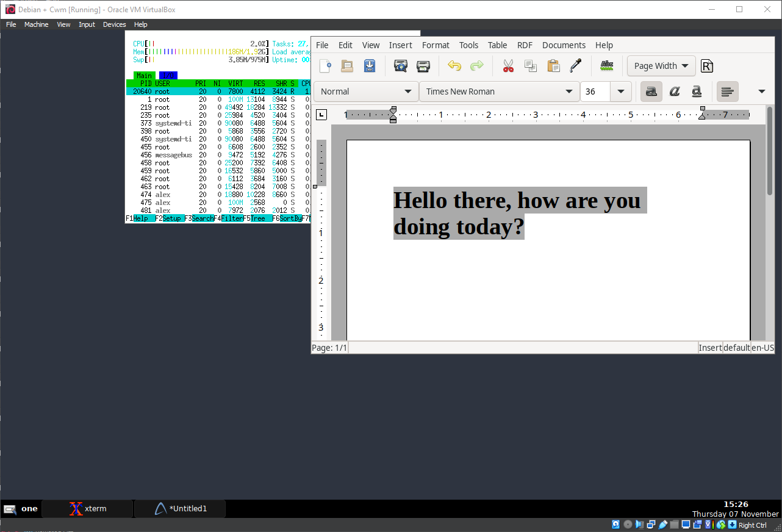Toggle underline formatting

click(697, 92)
